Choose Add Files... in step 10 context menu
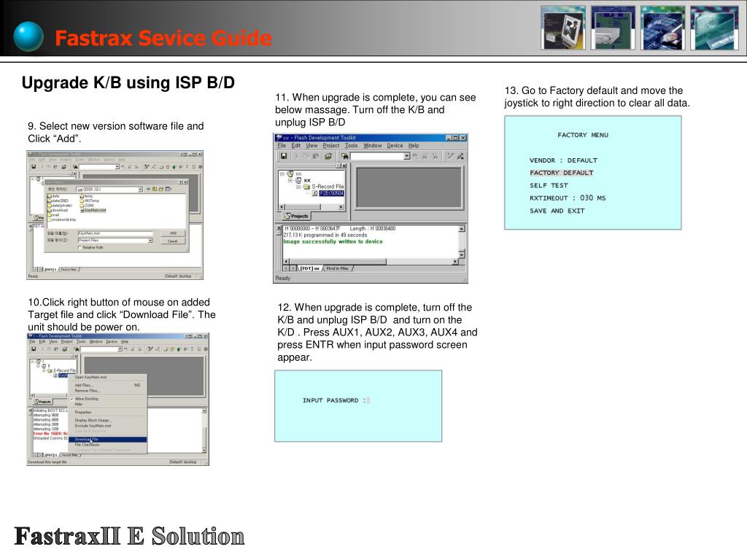Screen dimensions: 747x560 click(108, 385)
